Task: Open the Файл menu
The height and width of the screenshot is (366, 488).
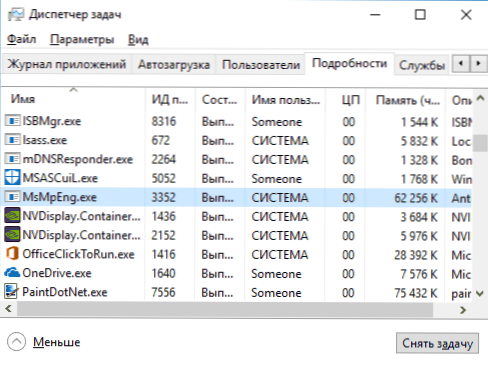Action: click(21, 39)
